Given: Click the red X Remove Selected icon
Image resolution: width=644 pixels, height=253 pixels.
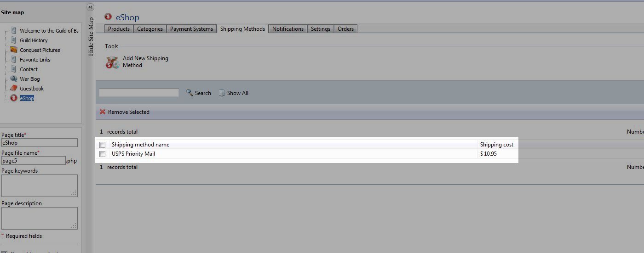Looking at the screenshot, I should (103, 112).
